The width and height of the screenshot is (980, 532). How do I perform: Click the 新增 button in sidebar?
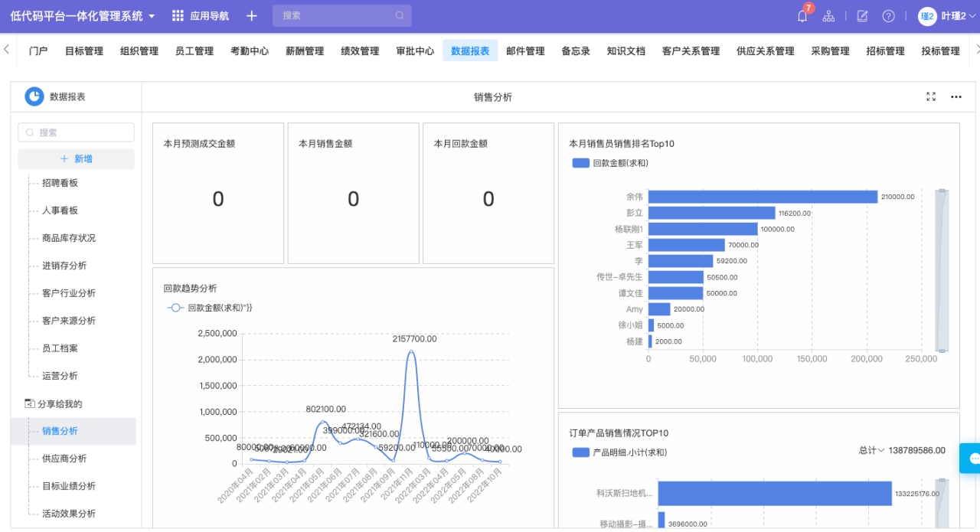pos(76,158)
